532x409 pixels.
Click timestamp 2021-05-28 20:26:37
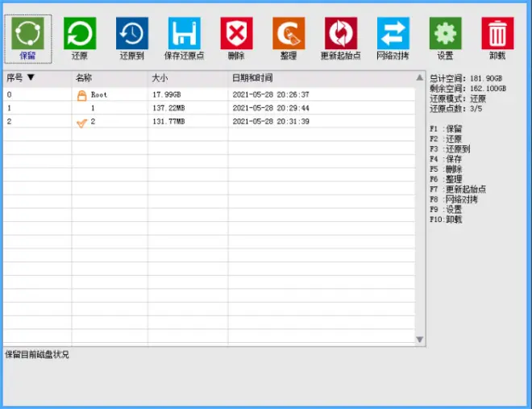click(271, 94)
